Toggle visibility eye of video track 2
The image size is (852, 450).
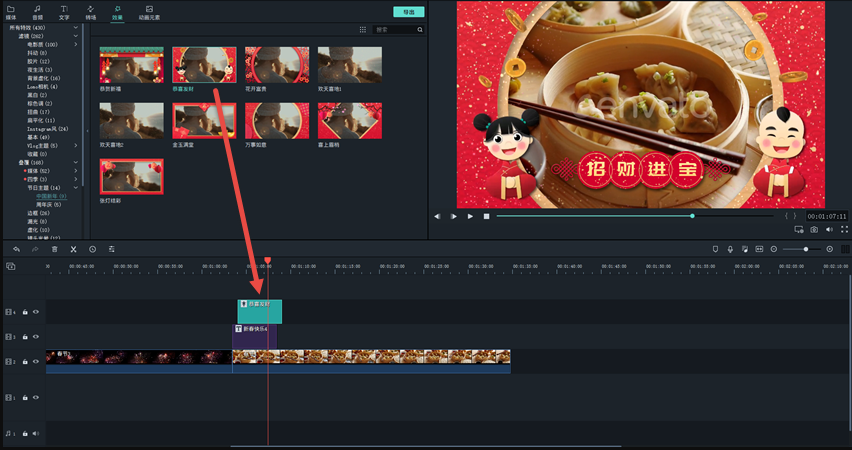tap(36, 361)
